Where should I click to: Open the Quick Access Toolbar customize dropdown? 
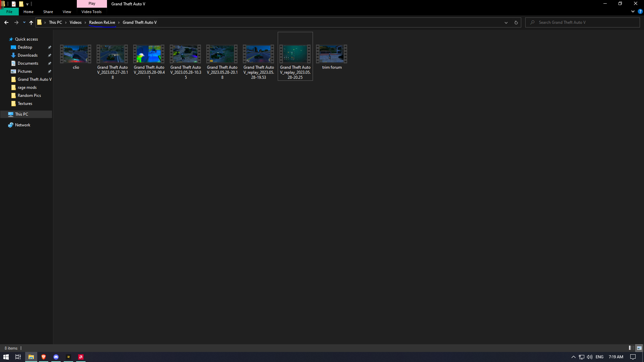[x=28, y=4]
